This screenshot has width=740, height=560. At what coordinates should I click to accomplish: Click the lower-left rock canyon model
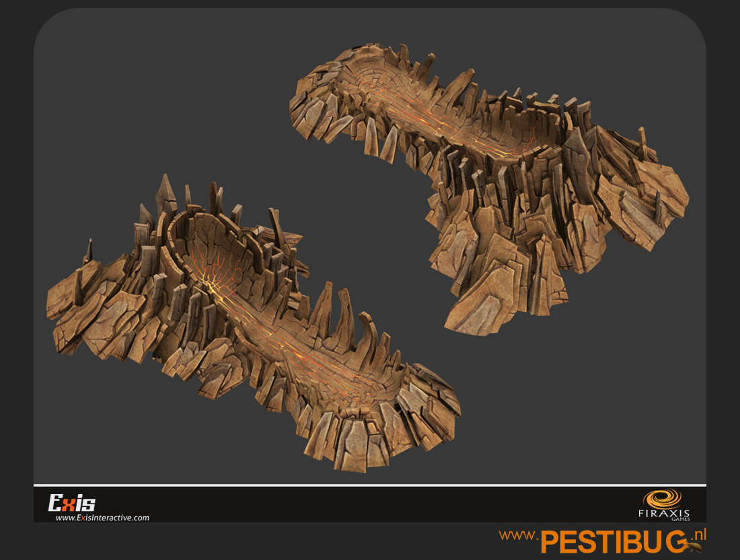pyautogui.click(x=254, y=323)
